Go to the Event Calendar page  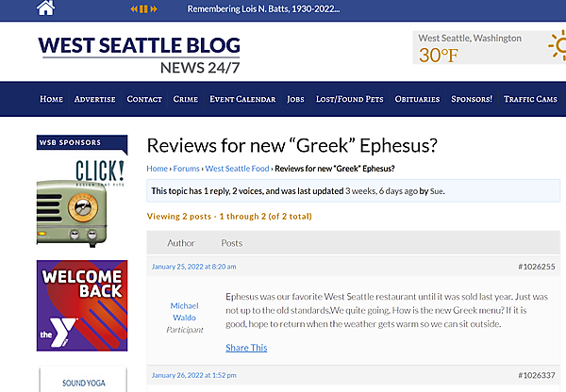pyautogui.click(x=242, y=99)
